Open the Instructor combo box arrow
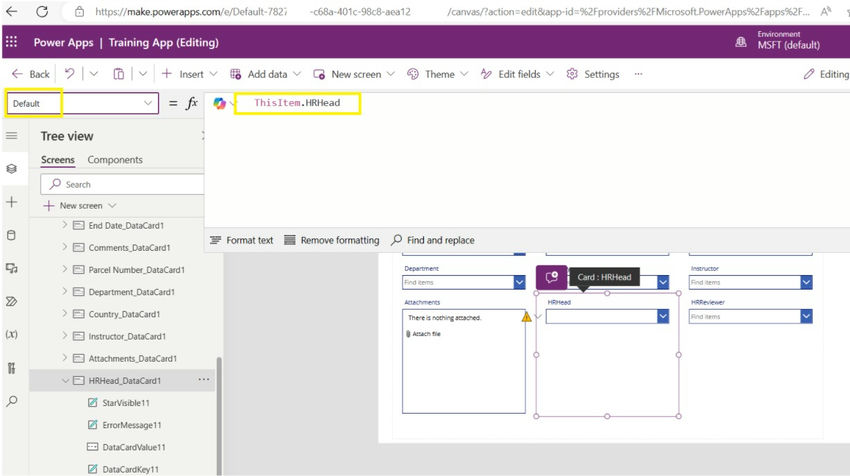 [x=806, y=282]
